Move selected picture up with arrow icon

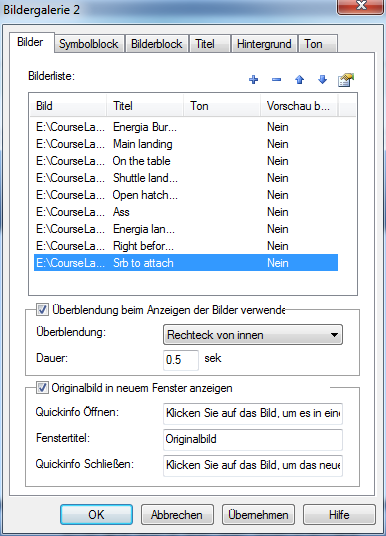(300, 80)
